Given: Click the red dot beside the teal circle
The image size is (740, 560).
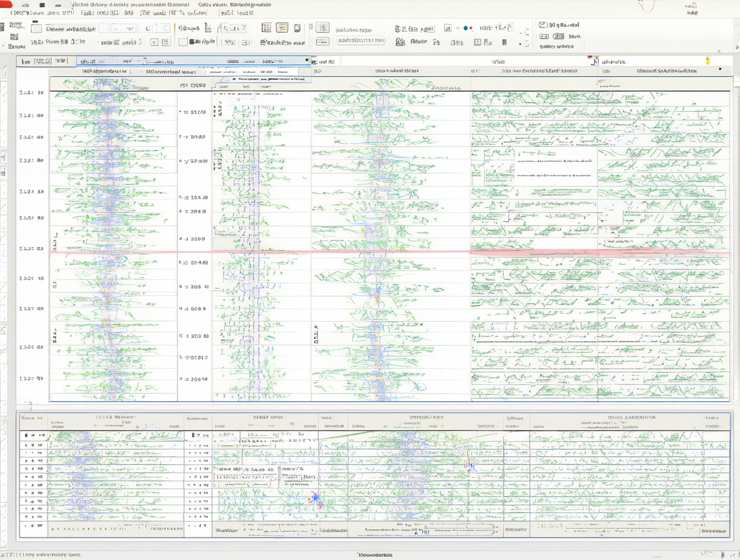Looking at the screenshot, I should point(471,28).
